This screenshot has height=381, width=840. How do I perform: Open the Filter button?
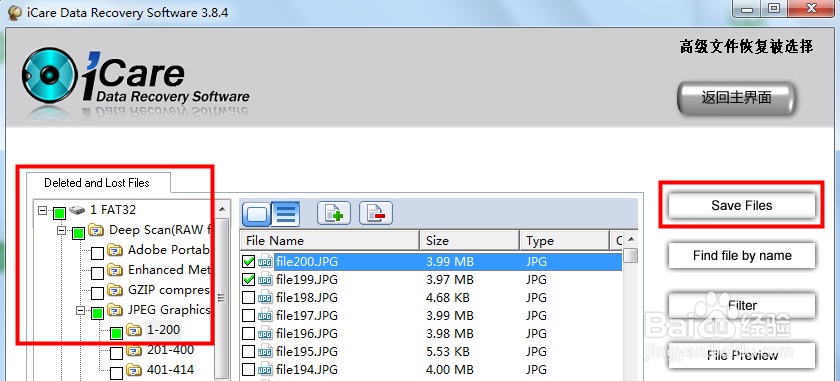click(x=742, y=305)
